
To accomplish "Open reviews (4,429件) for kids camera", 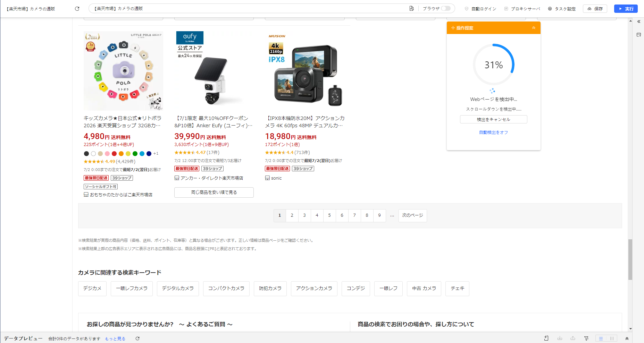I will click(126, 162).
